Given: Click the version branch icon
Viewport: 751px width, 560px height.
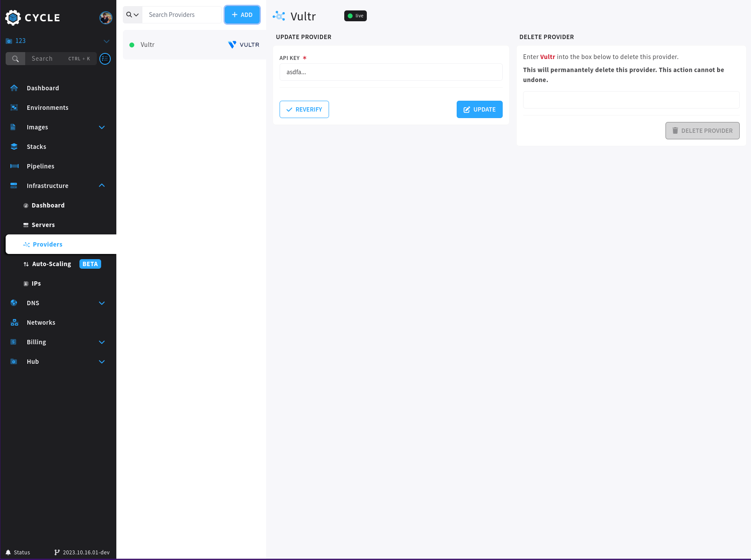Looking at the screenshot, I should 57,553.
